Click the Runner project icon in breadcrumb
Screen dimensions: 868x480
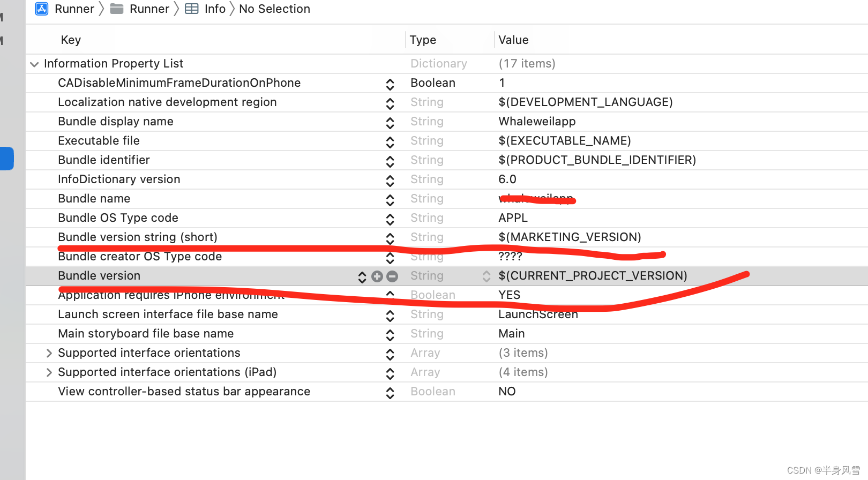click(x=42, y=9)
